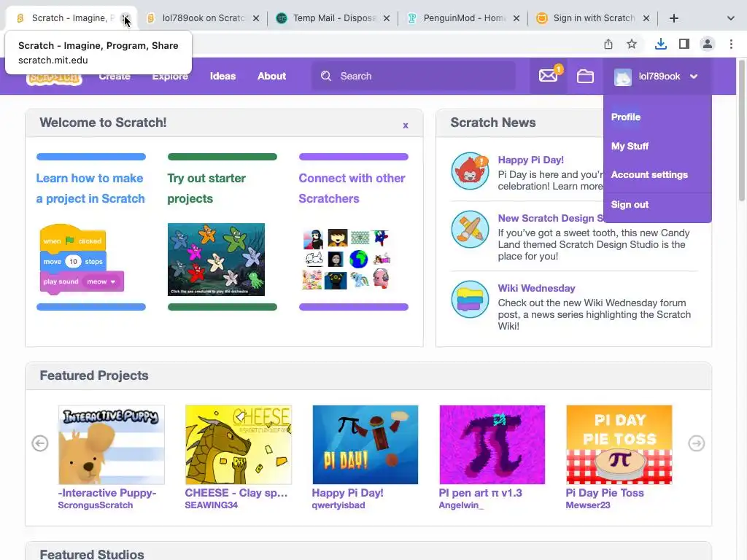Click Connect with other Scratchers link

352,188
